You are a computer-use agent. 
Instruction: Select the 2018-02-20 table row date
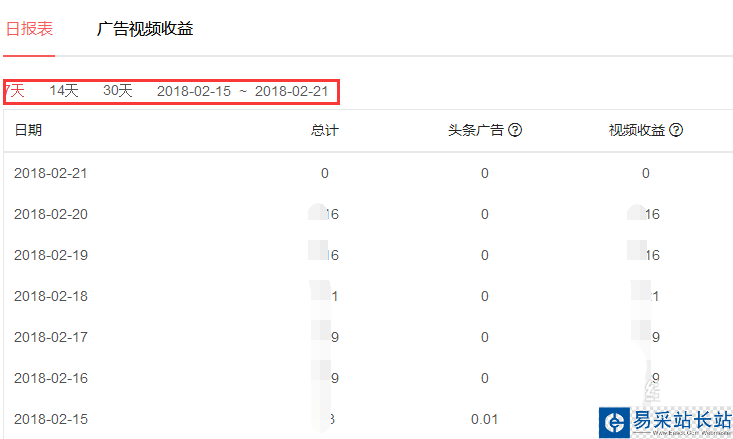(51, 214)
